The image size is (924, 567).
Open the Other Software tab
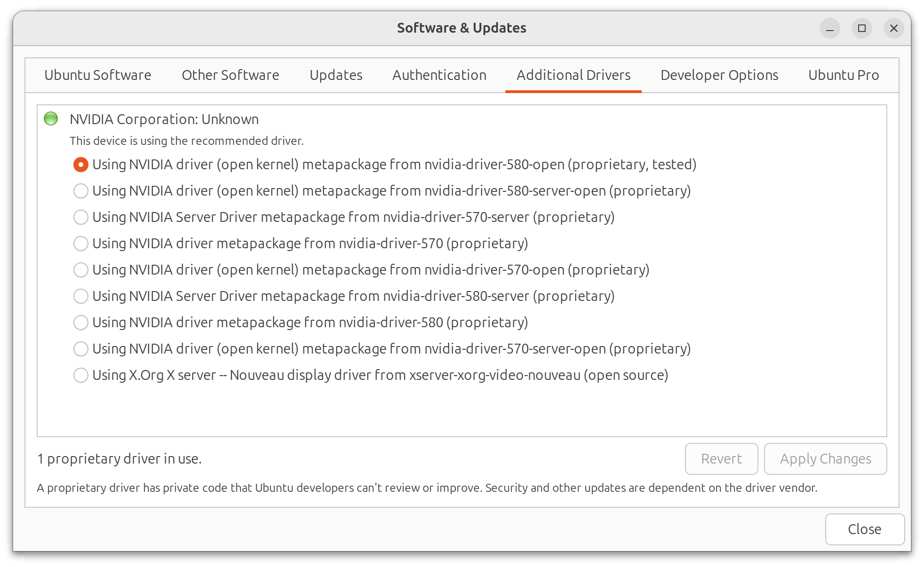point(230,75)
